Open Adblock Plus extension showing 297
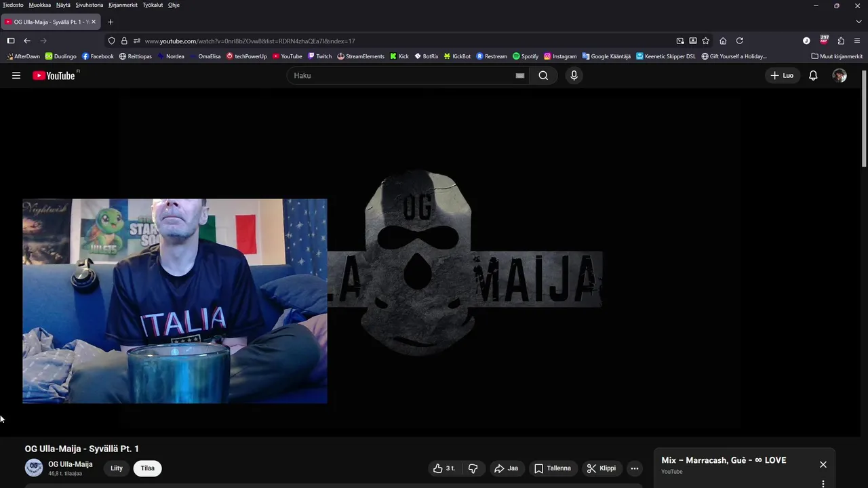868x488 pixels. tap(824, 40)
